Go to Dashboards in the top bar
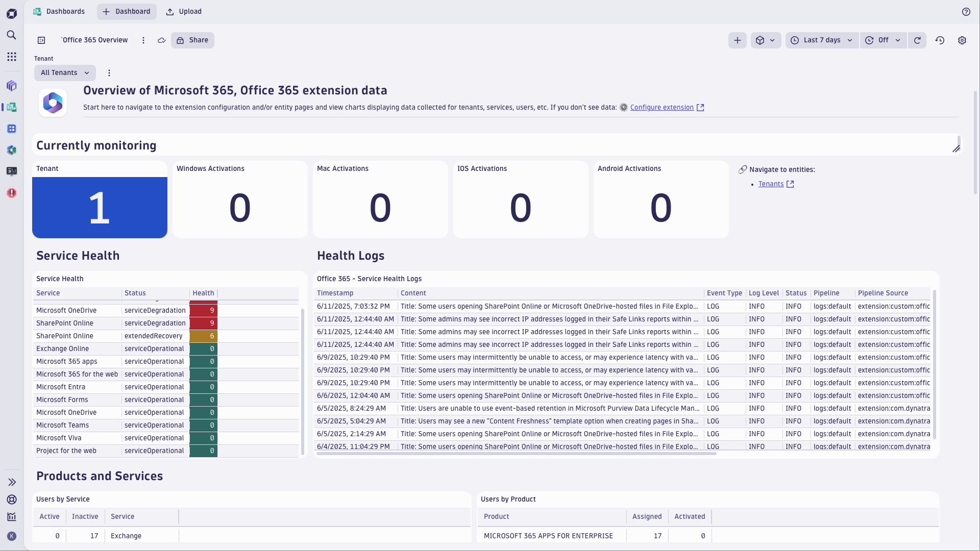Viewport: 980px width, 551px height. point(59,11)
